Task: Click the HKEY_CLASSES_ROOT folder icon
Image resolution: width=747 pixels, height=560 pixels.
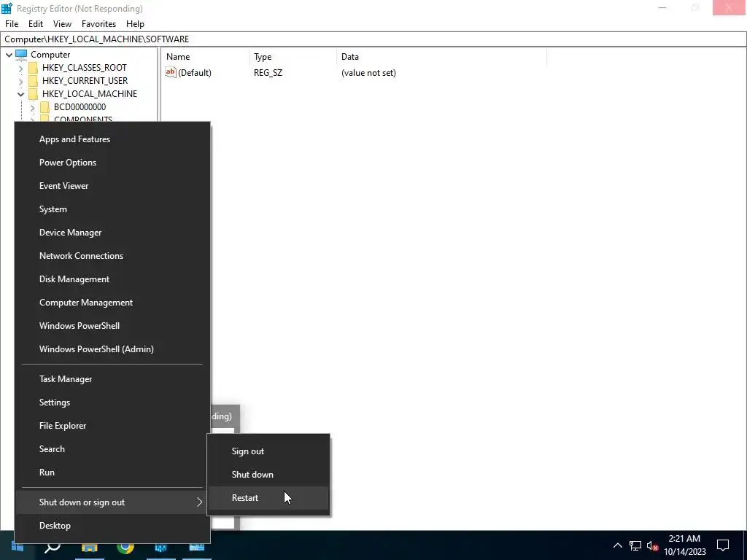Action: [33, 68]
